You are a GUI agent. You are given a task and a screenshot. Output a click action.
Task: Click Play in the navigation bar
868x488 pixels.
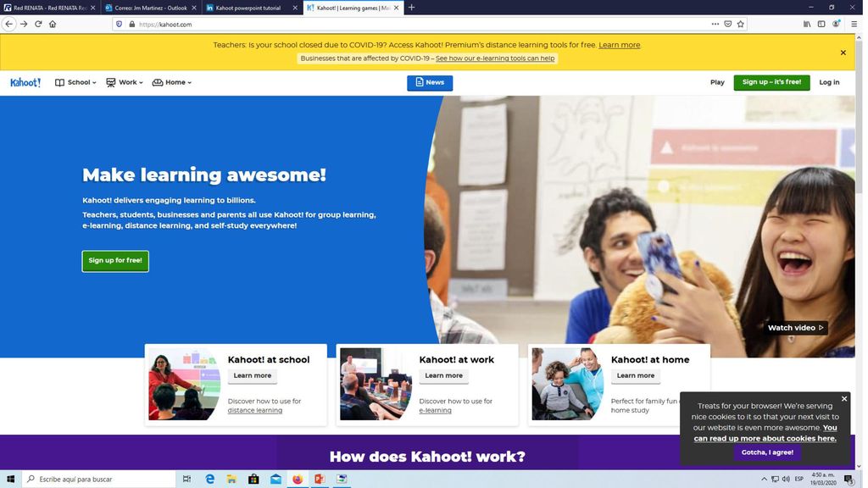717,82
